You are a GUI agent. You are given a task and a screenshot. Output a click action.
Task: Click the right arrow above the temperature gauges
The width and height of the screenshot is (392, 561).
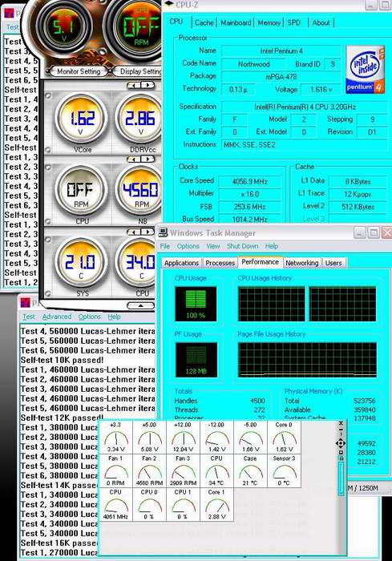tap(148, 232)
